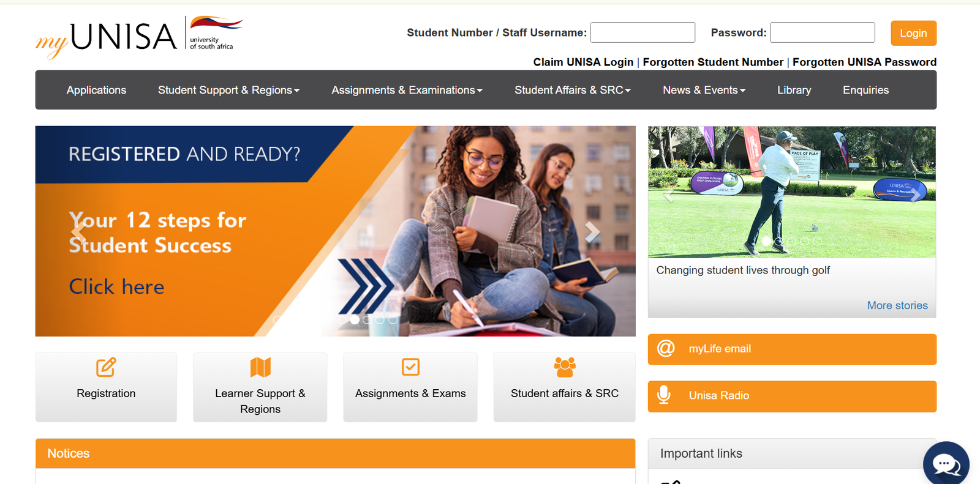Viewport: 980px width, 484px height.
Task: Click 'Click here' on the banner
Action: coord(116,286)
